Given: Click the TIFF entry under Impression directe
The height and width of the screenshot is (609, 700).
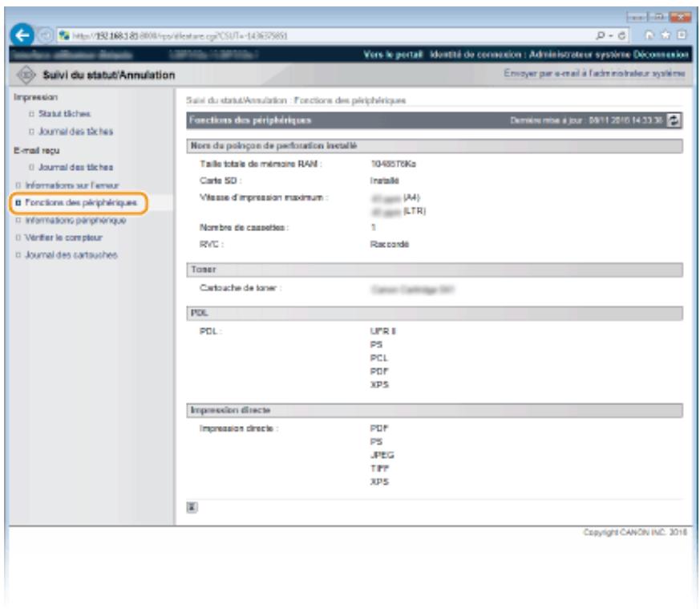Looking at the screenshot, I should click(379, 469).
